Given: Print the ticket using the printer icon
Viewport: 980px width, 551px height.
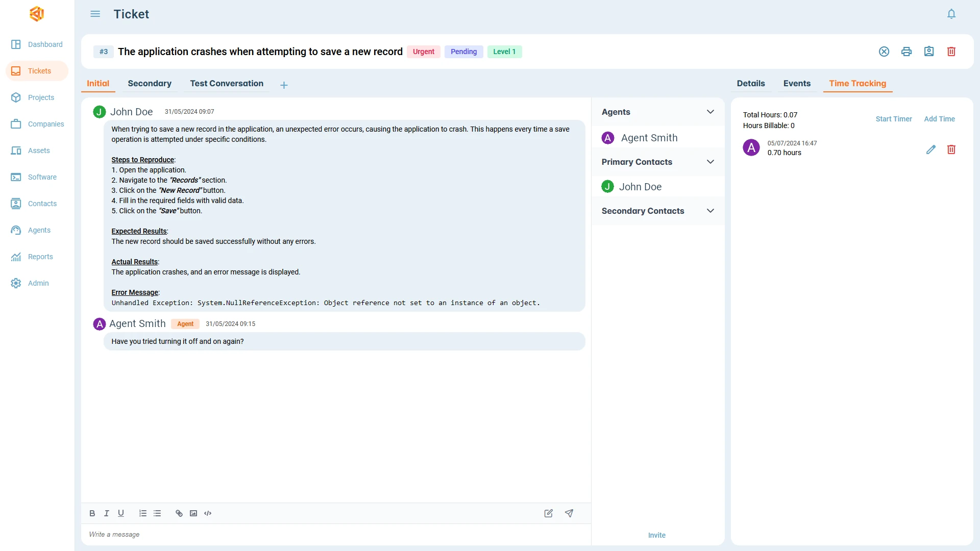Looking at the screenshot, I should tap(906, 52).
